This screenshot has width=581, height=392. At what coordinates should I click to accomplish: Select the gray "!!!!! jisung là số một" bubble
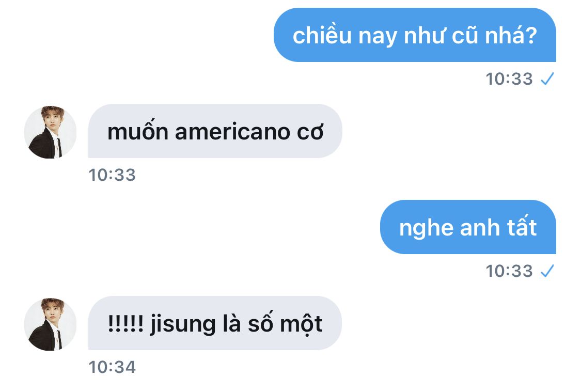(x=215, y=323)
